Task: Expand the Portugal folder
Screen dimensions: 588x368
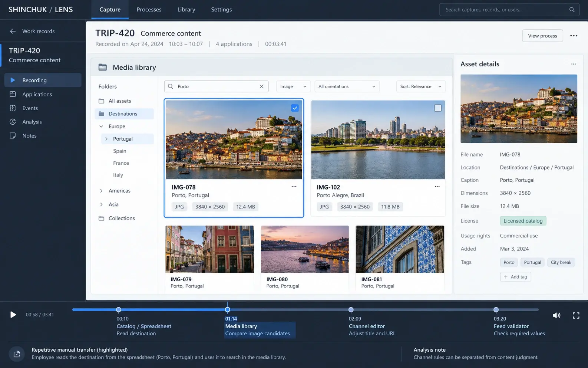Action: click(x=106, y=139)
